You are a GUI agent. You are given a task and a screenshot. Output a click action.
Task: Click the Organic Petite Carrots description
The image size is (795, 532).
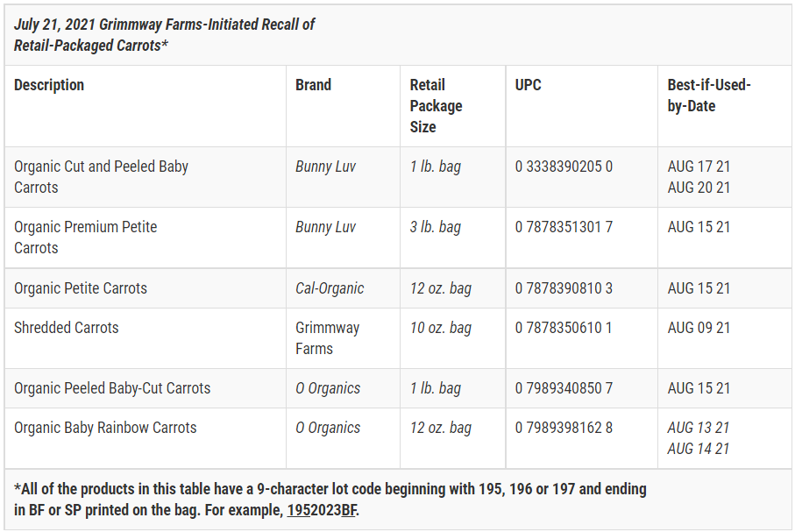coord(81,288)
